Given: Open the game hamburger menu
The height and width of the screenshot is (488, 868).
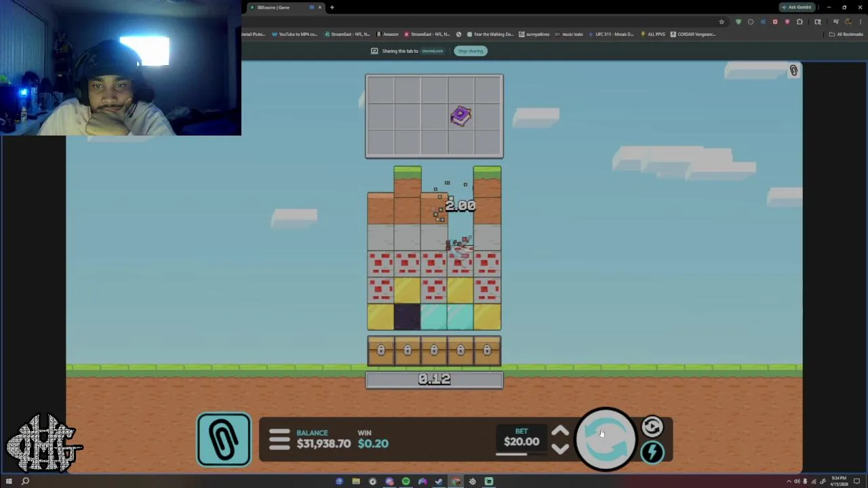Looking at the screenshot, I should tap(279, 439).
